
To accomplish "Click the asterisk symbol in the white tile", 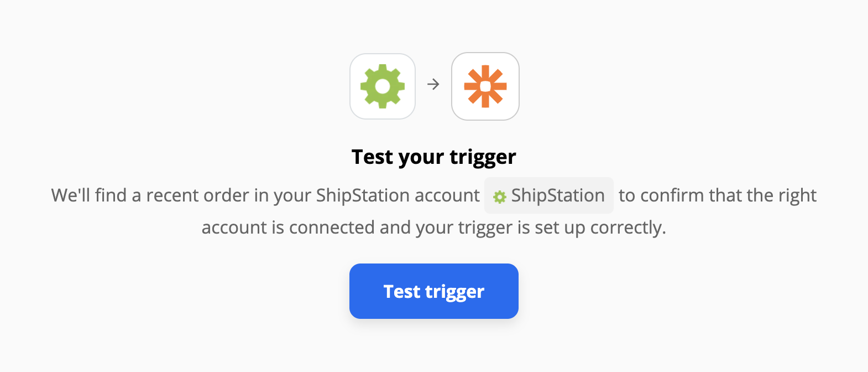I will 485,86.
